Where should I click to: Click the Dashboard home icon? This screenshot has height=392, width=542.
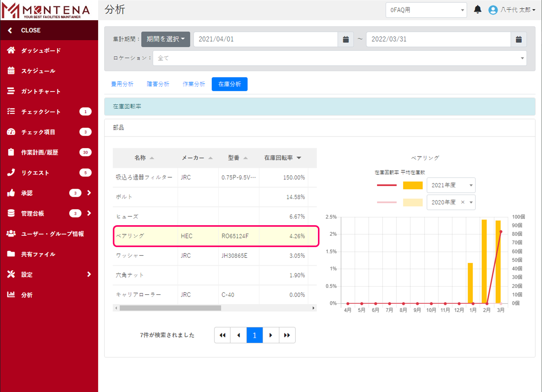pyautogui.click(x=11, y=50)
